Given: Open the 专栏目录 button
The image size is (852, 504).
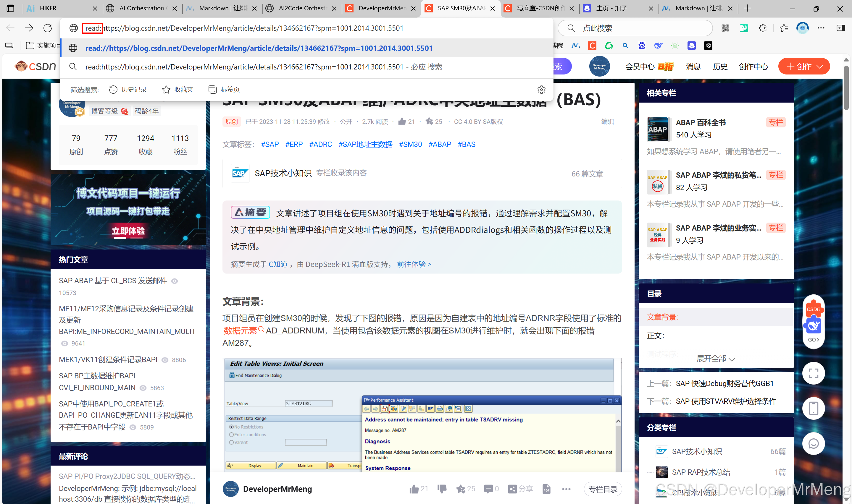Looking at the screenshot, I should pyautogui.click(x=603, y=489).
